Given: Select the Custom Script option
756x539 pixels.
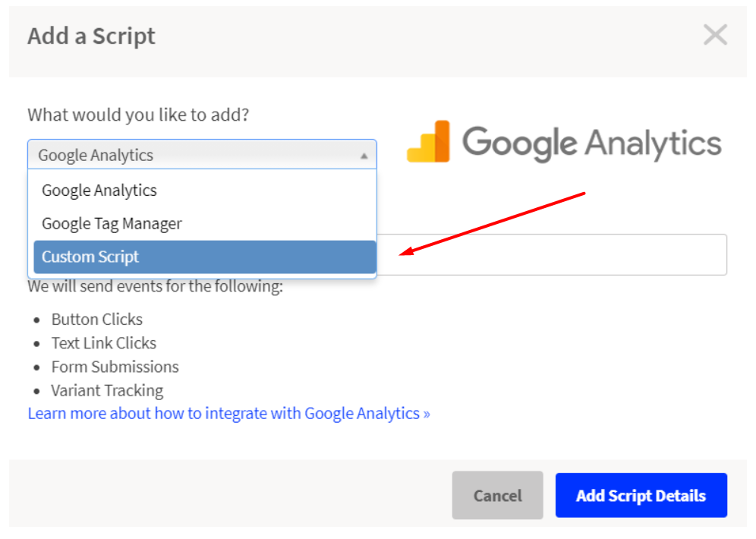Looking at the screenshot, I should 205,257.
